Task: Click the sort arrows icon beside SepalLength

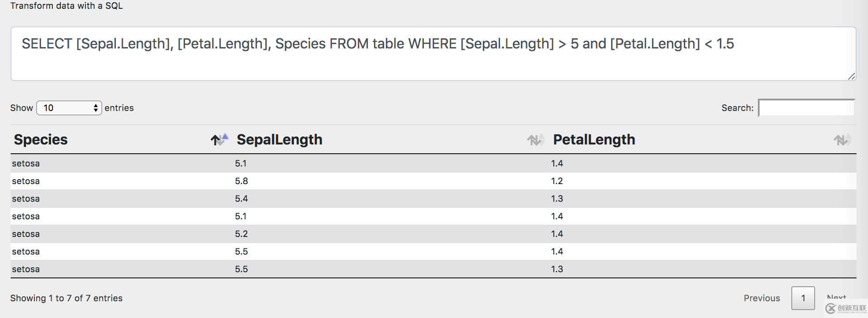Action: click(x=535, y=140)
